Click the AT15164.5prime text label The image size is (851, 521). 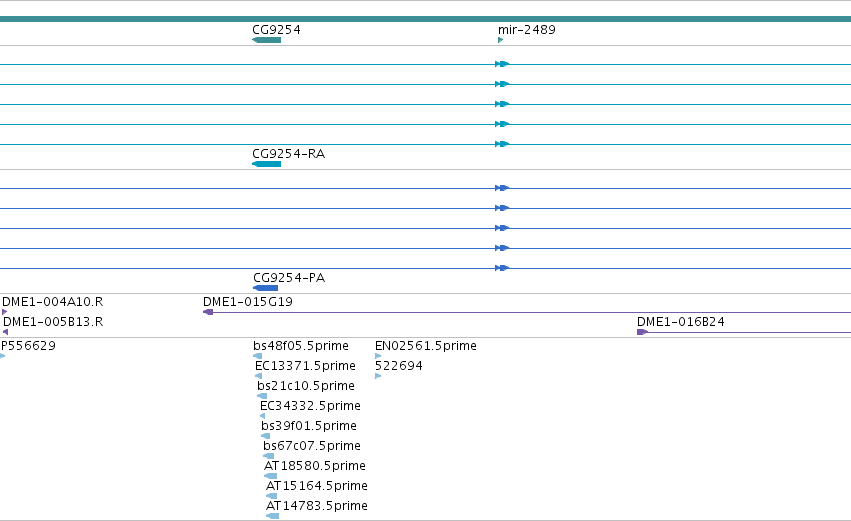click(317, 486)
